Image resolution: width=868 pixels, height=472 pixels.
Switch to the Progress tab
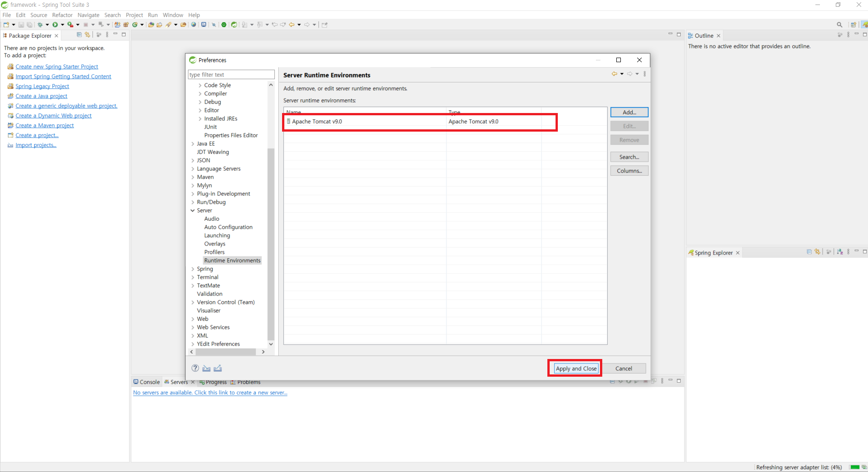213,382
